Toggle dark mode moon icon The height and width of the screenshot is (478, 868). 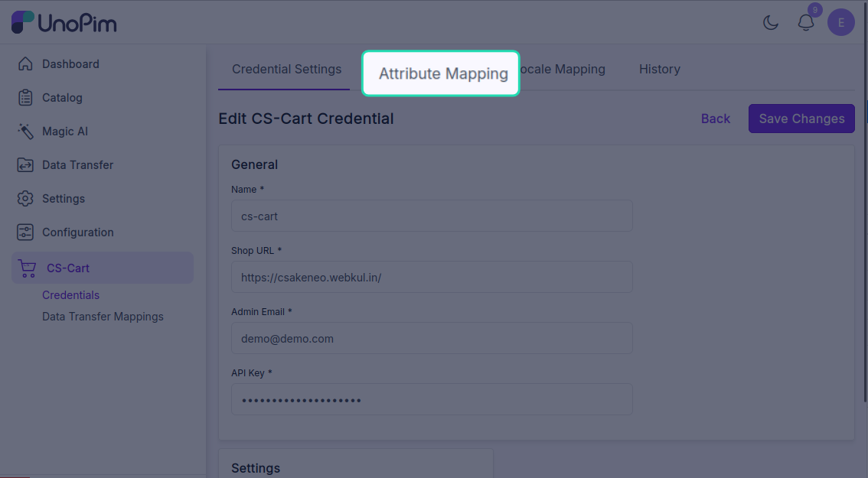(771, 23)
